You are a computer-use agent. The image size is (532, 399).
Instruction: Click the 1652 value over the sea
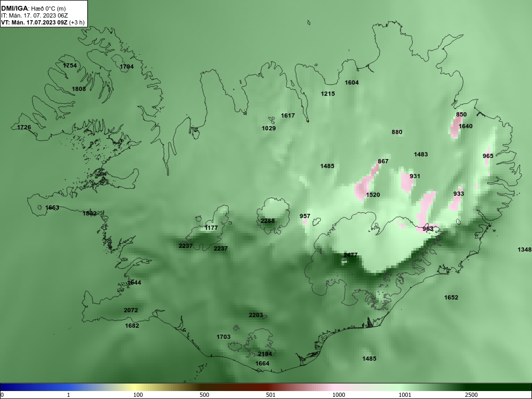coord(451,297)
